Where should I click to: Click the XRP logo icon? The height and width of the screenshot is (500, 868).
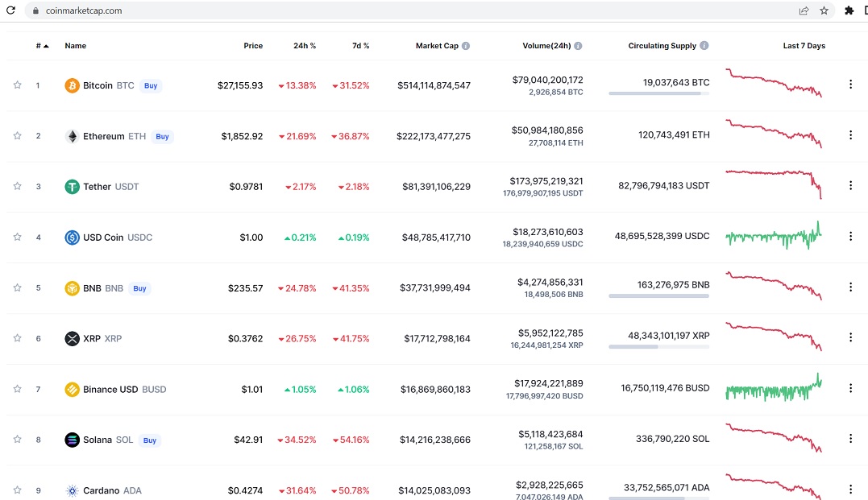[72, 338]
